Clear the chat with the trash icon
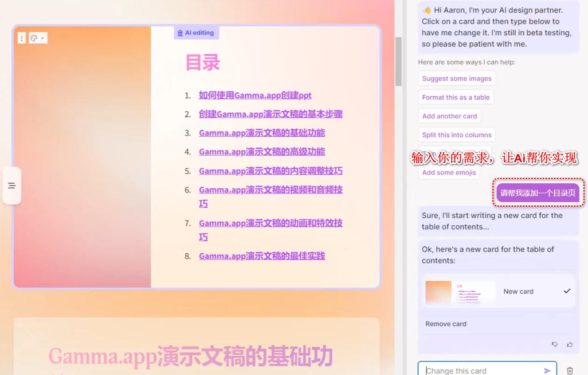Image resolution: width=588 pixels, height=375 pixels. click(570, 370)
